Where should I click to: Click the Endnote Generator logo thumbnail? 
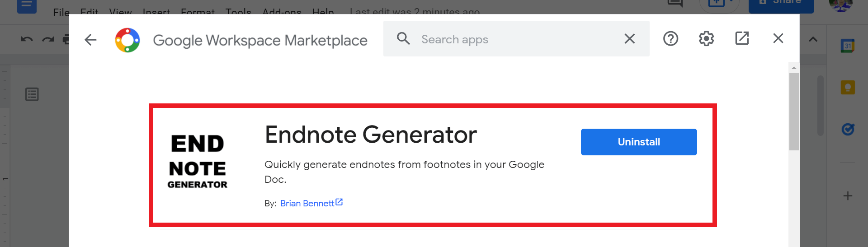tap(198, 161)
